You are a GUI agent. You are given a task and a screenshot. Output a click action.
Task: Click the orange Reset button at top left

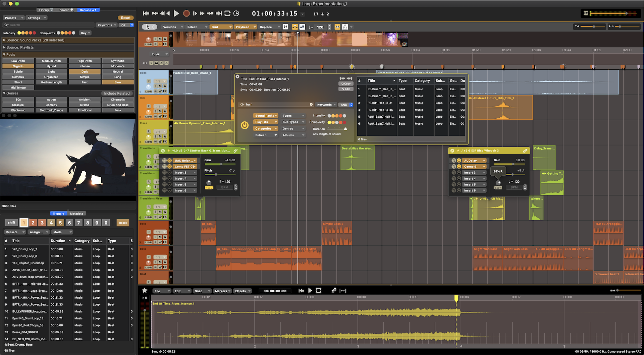tap(126, 18)
